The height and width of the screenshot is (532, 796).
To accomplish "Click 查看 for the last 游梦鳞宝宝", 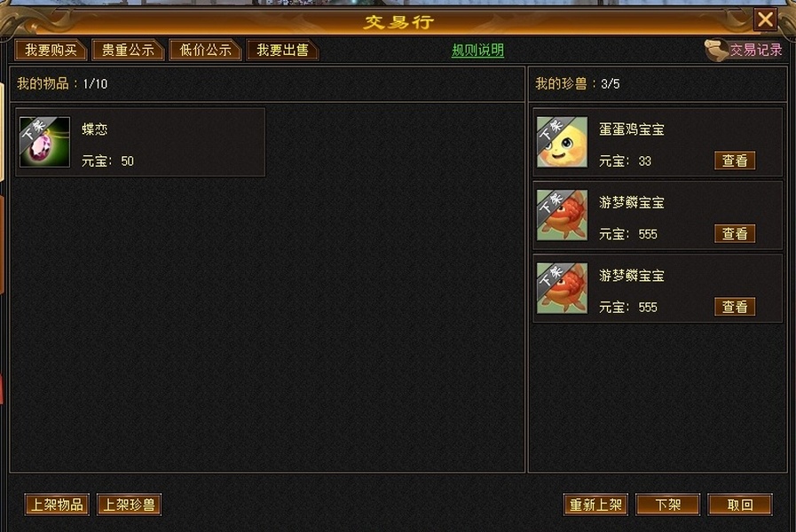I will pos(735,307).
